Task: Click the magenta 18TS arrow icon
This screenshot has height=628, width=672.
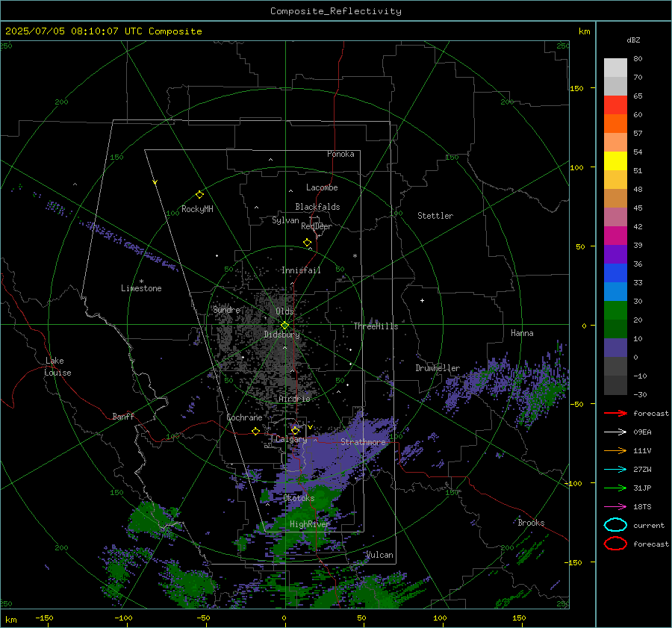Action: [x=615, y=507]
